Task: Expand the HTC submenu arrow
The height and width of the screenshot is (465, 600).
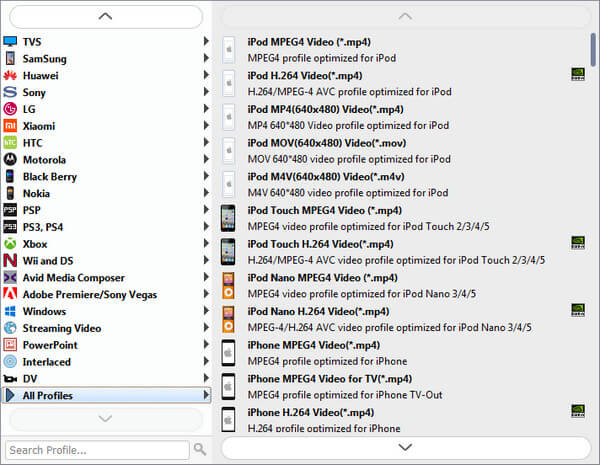Action: 206,142
